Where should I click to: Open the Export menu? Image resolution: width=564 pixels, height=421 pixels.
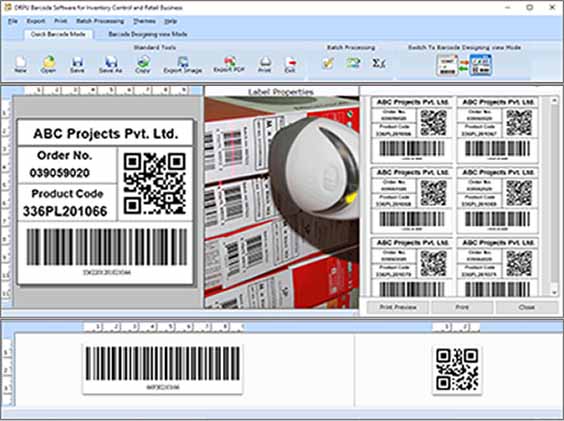point(36,21)
